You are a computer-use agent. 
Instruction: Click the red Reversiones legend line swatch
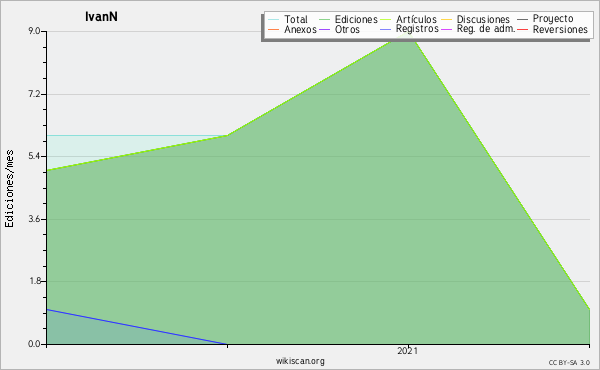coord(522,29)
